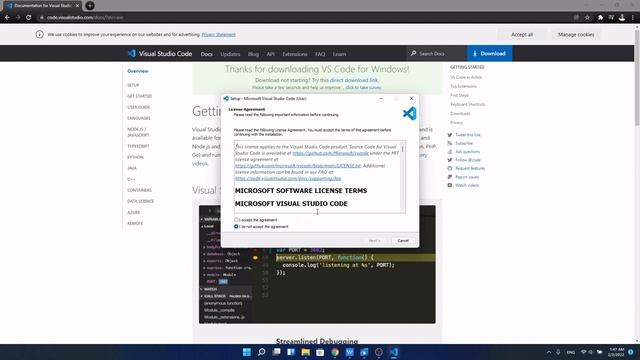Show hidden system tray icons chevron
This screenshot has width=640, height=360.
pos(549,352)
